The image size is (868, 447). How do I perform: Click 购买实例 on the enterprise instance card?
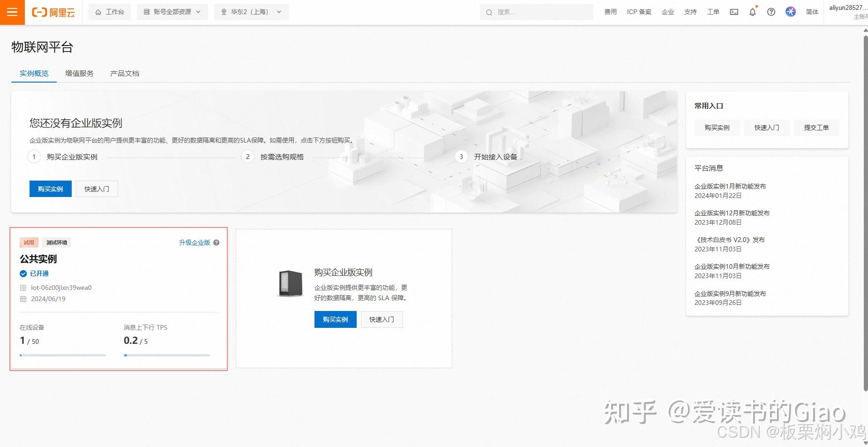pyautogui.click(x=336, y=319)
